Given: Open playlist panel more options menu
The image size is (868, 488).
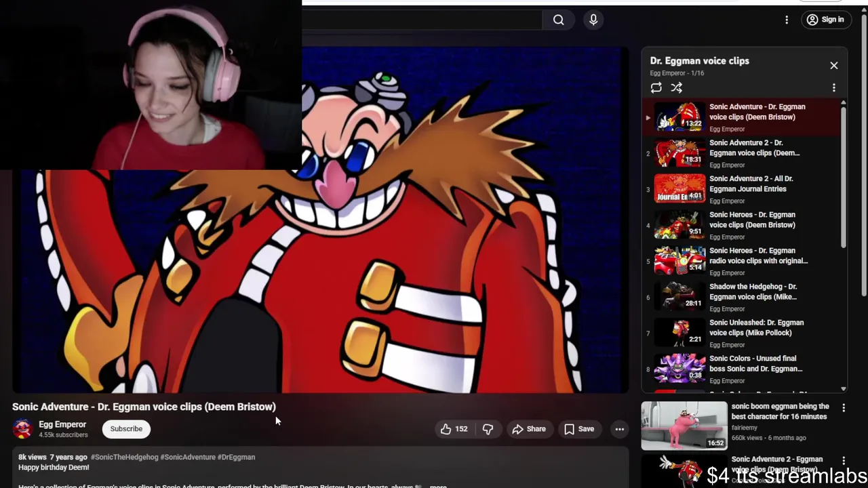Looking at the screenshot, I should coord(834,88).
